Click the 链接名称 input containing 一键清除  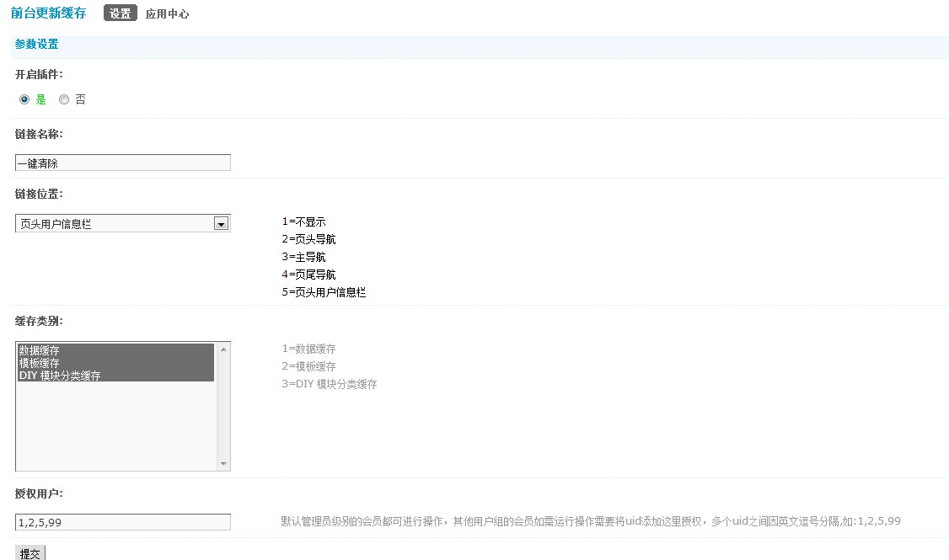[122, 163]
